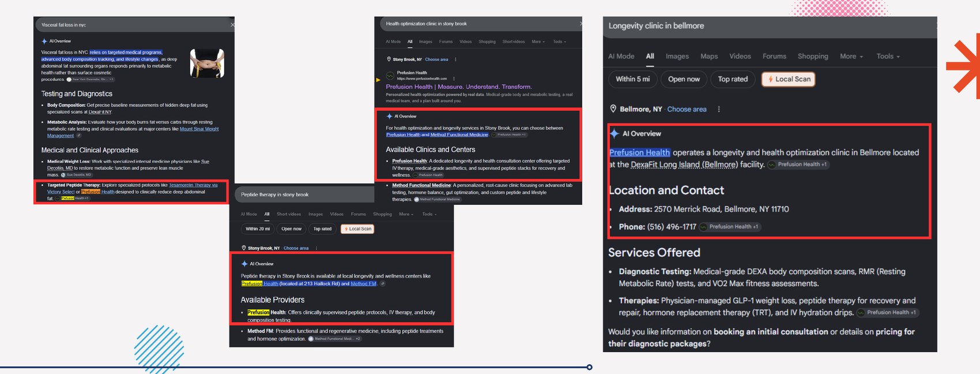980x374 pixels.
Task: Switch to AI Mode tab in Longevity clinic search
Action: [621, 57]
